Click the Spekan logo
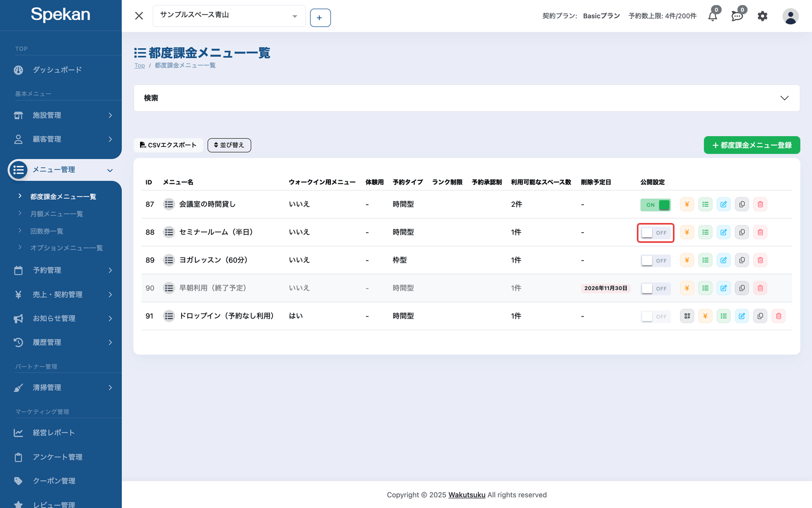This screenshot has width=812, height=508. pos(60,15)
